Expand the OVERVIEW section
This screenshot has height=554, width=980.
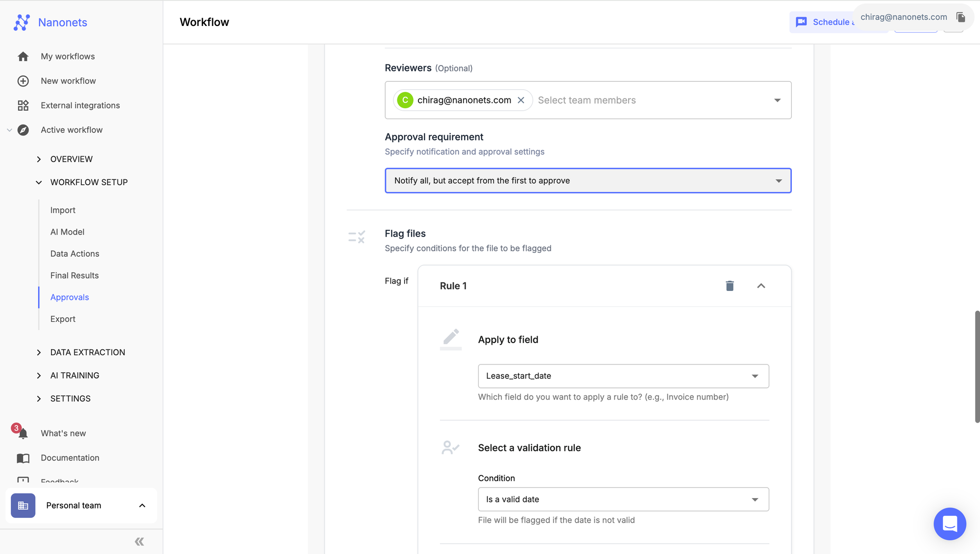tap(71, 159)
